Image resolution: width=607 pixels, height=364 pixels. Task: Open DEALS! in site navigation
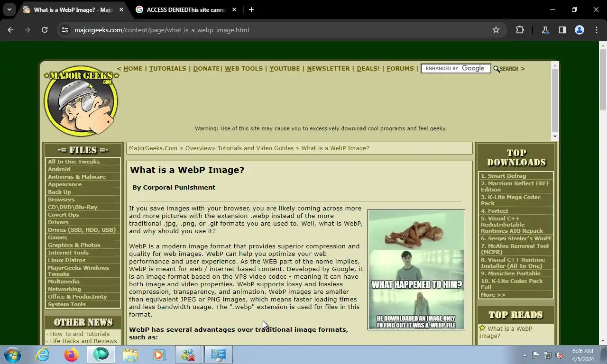tap(368, 69)
